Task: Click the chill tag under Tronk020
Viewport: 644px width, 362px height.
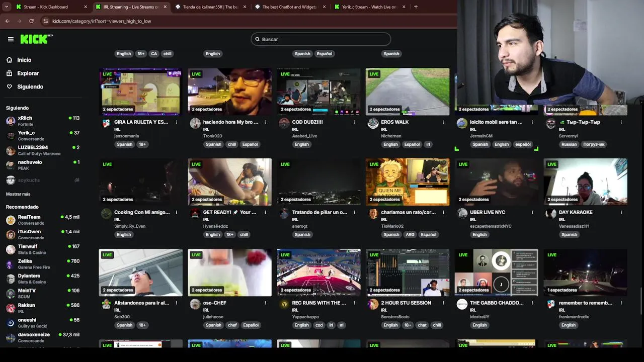Action: (x=232, y=144)
